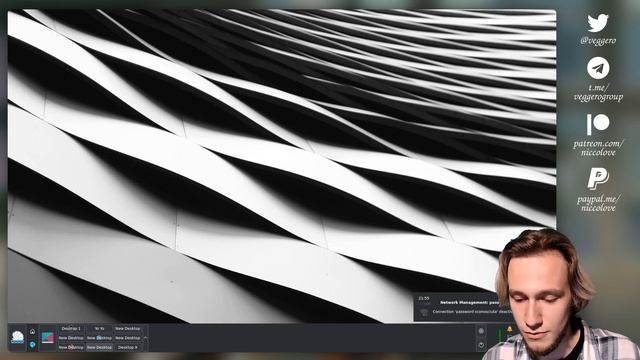The height and width of the screenshot is (360, 640).
Task: Click the blue round icon below home
Action: pyautogui.click(x=33, y=344)
